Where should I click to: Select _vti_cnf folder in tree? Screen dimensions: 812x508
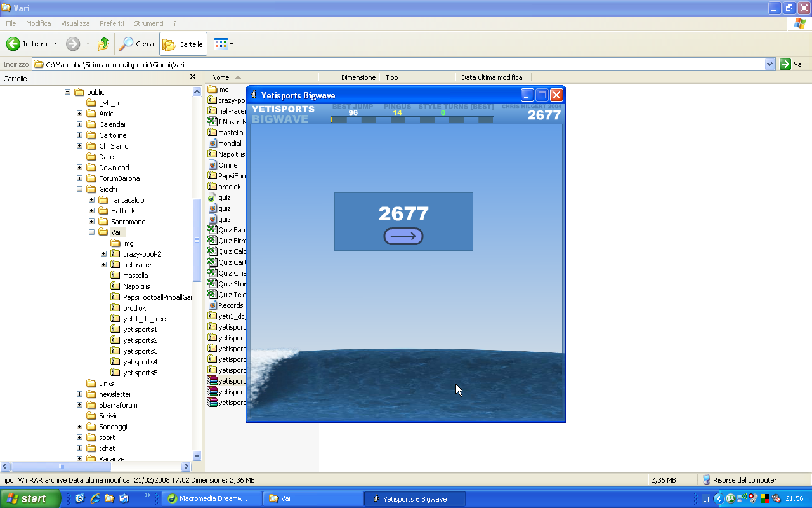pyautogui.click(x=112, y=103)
